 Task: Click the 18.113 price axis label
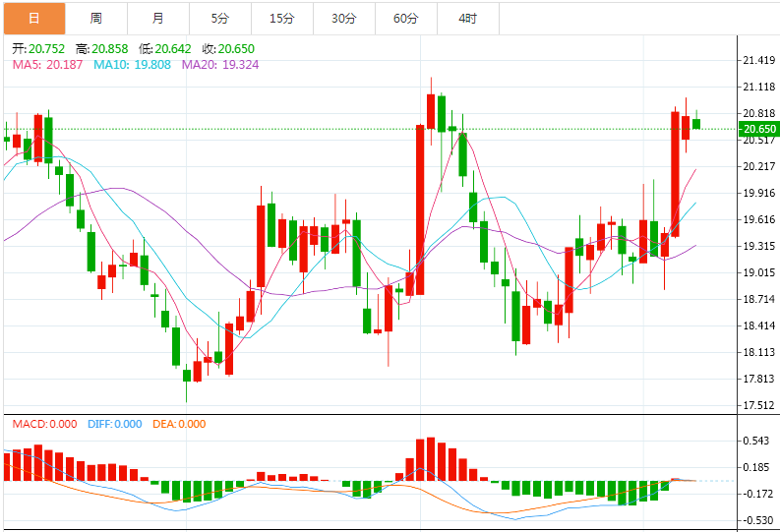(758, 352)
